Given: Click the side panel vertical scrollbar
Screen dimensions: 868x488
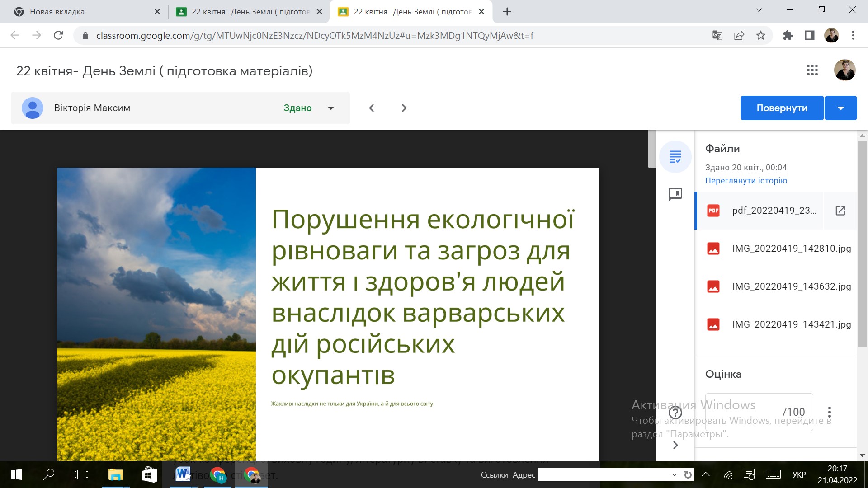Looking at the screenshot, I should pos(862,244).
